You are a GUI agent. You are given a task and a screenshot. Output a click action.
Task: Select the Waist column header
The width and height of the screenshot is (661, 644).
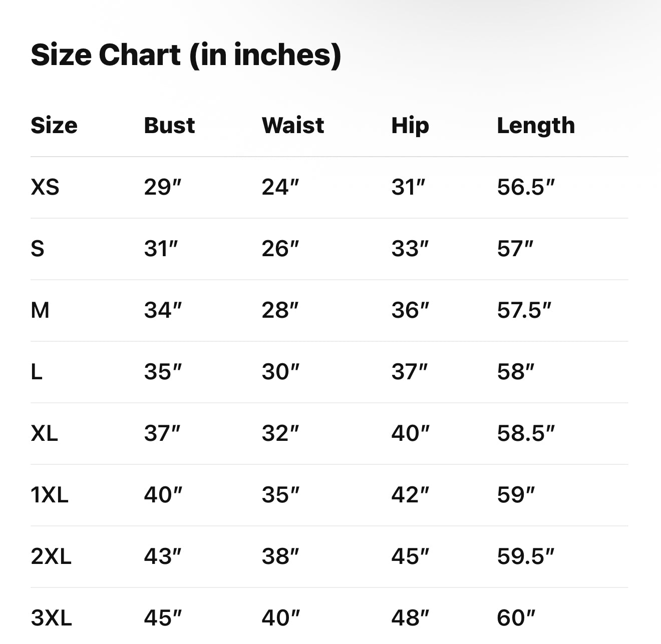[x=293, y=125]
